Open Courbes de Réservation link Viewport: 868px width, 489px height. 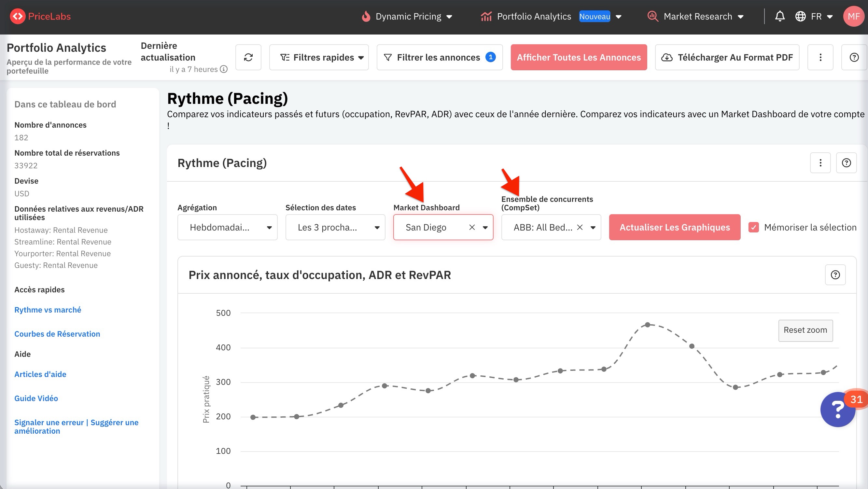[x=57, y=334]
